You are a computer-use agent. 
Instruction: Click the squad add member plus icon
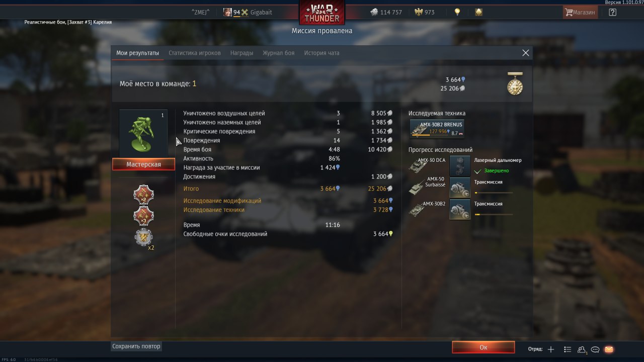click(x=551, y=349)
